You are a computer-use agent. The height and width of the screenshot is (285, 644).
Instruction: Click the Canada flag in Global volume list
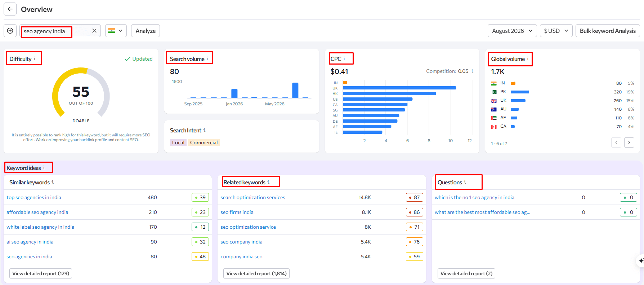pyautogui.click(x=494, y=127)
